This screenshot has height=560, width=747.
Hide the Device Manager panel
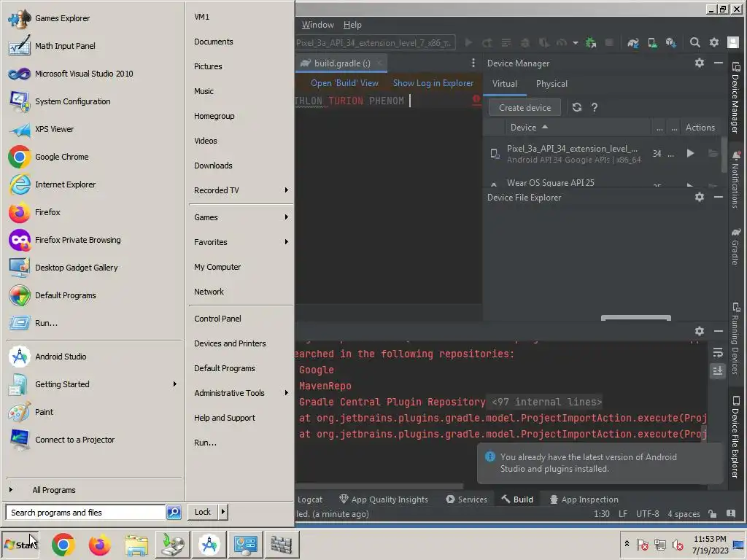(719, 63)
